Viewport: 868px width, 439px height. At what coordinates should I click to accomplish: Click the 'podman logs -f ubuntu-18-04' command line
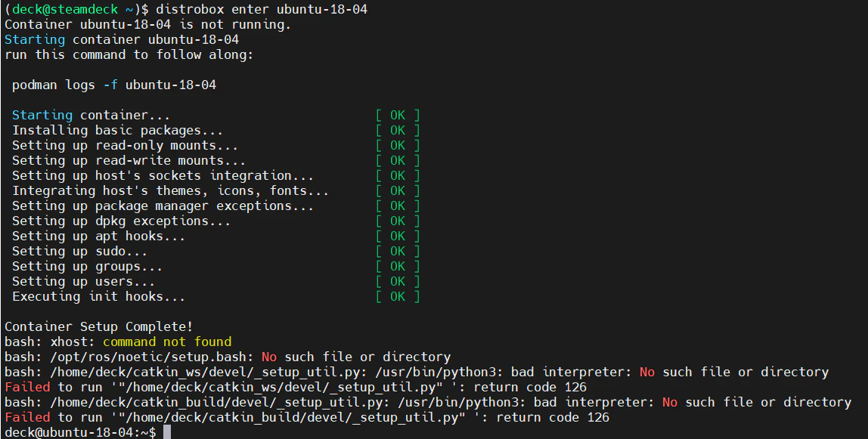pyautogui.click(x=114, y=85)
